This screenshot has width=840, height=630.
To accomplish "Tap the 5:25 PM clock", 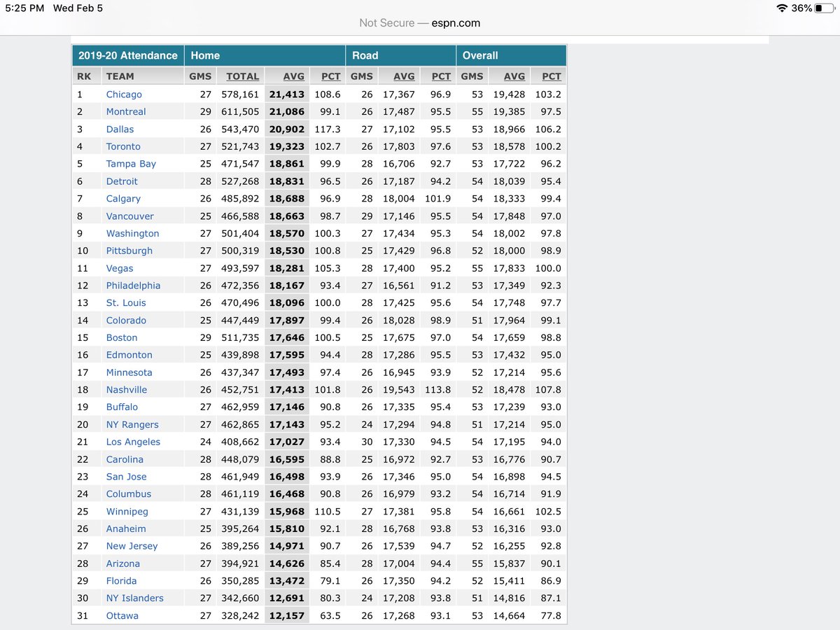I will [25, 8].
